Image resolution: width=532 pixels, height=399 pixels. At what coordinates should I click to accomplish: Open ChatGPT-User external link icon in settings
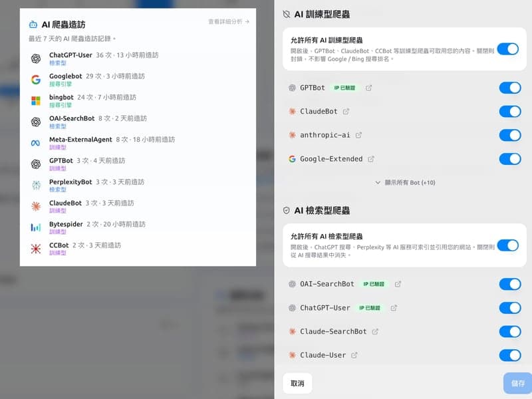coord(394,308)
